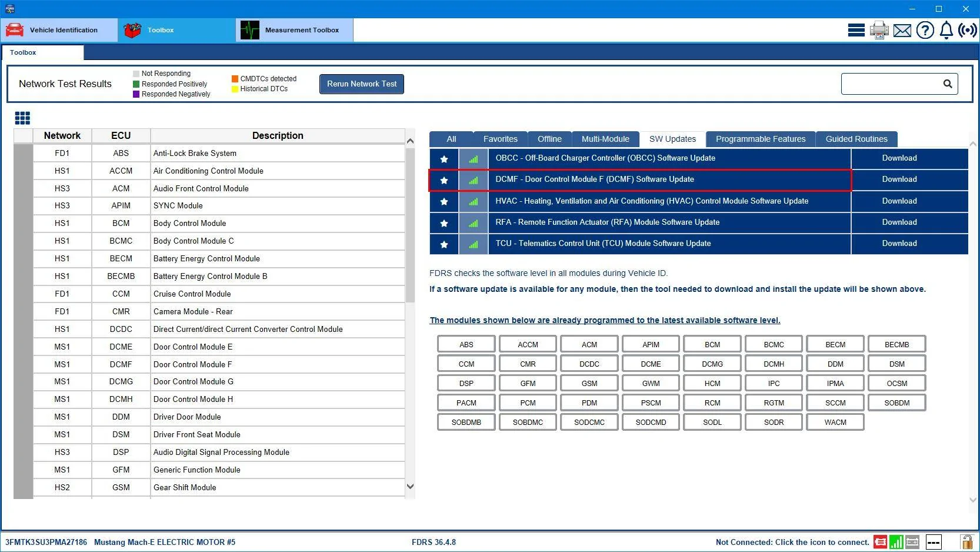Click the dashed voltage readout box
980x552 pixels.
point(934,542)
